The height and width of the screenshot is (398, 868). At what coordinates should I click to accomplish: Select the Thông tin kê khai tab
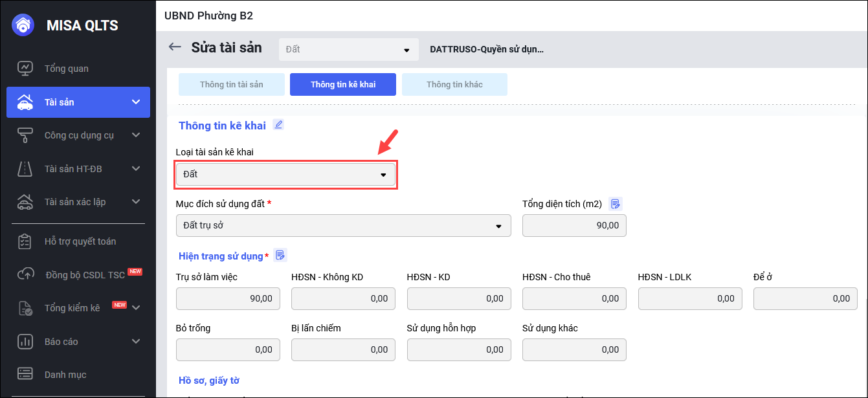coord(343,85)
